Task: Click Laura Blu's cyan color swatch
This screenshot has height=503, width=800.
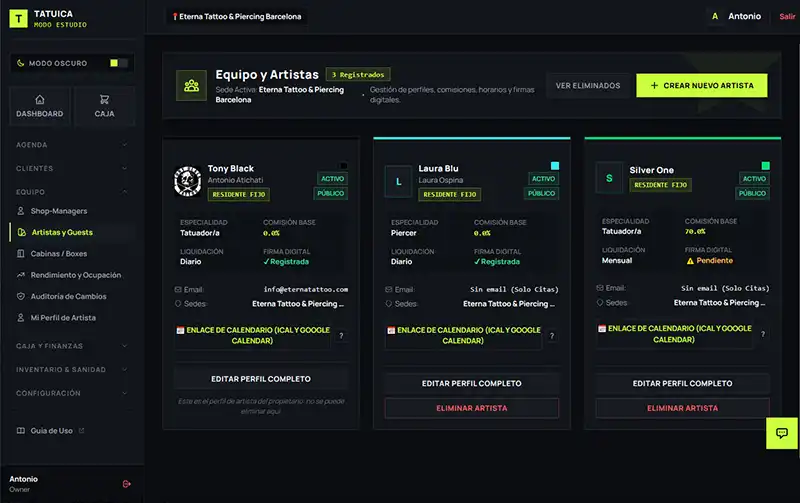Action: [555, 166]
